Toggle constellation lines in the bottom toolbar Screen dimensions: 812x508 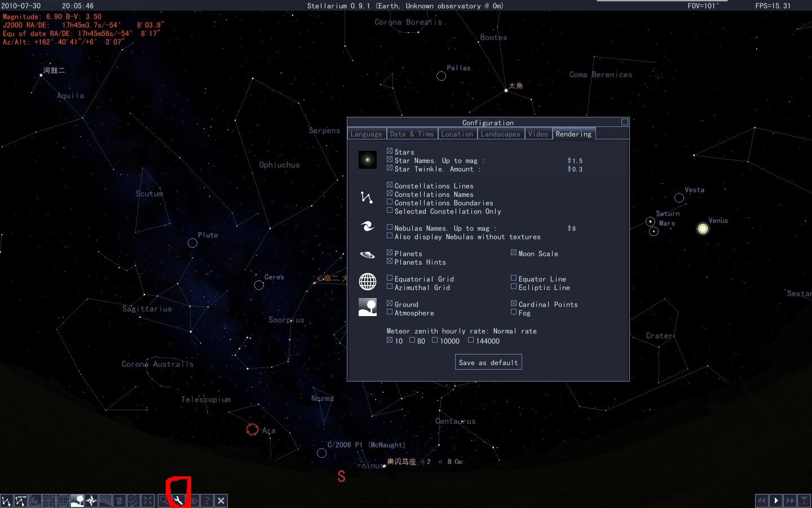click(7, 501)
